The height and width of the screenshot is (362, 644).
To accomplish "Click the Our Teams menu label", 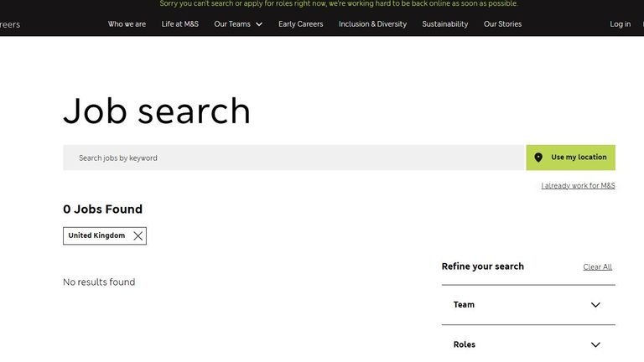I will coord(231,24).
